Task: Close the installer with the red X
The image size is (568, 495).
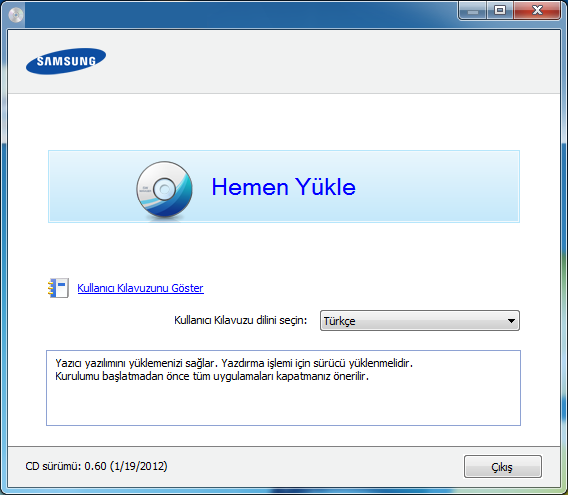Action: [x=537, y=11]
